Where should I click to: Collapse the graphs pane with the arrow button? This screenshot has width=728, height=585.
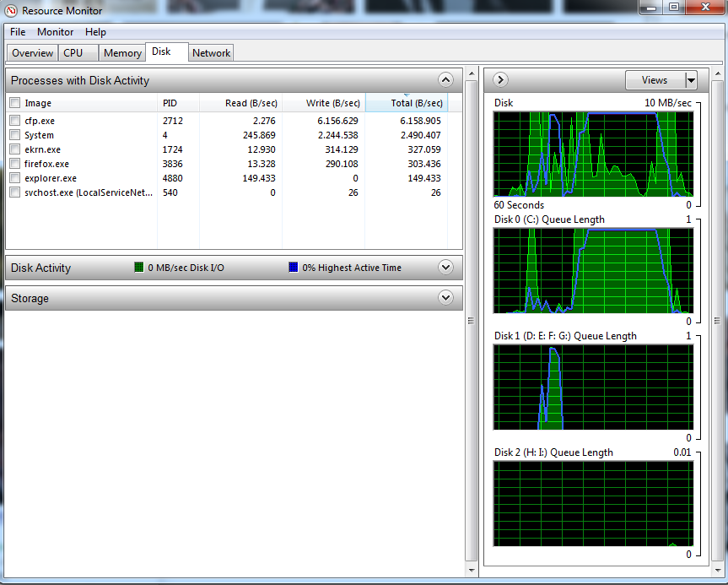500,80
